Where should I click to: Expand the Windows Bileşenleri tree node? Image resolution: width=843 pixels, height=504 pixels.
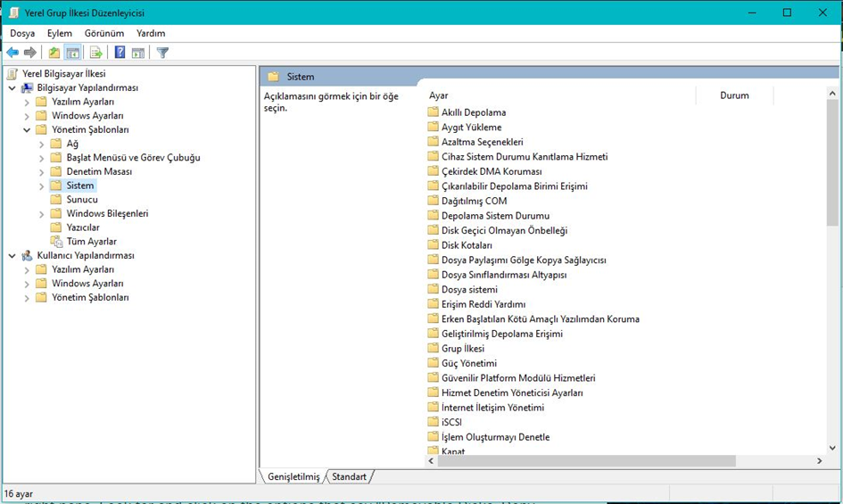pos(41,214)
